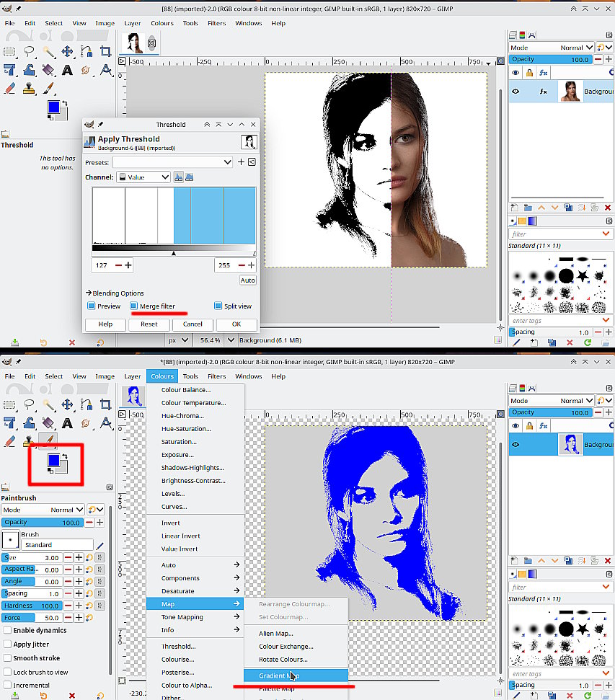
Task: Click OK in the Threshold dialog
Action: point(236,324)
